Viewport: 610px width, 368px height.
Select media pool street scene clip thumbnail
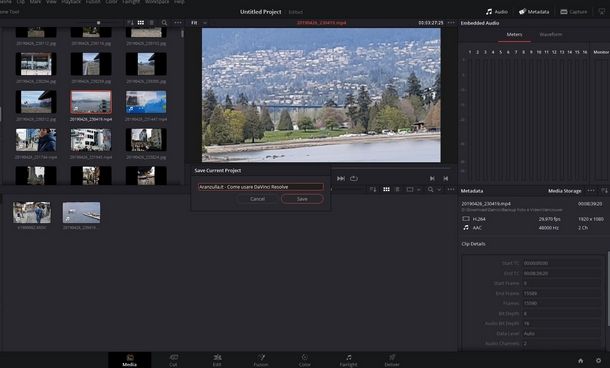click(x=32, y=212)
